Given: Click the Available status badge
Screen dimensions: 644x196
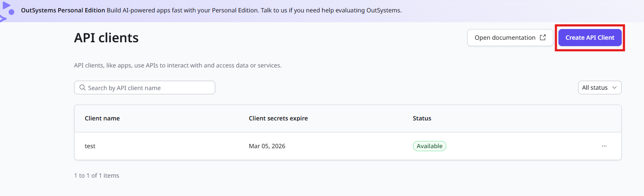Looking at the screenshot, I should tap(429, 146).
